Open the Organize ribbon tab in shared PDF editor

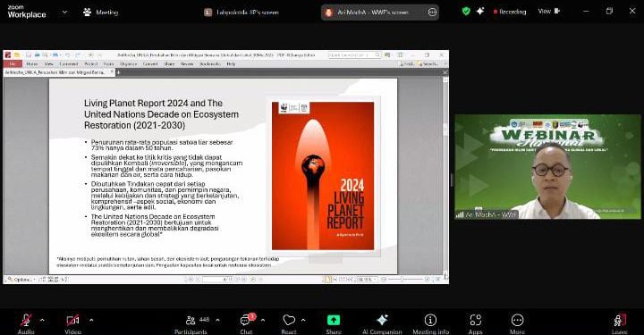point(129,64)
